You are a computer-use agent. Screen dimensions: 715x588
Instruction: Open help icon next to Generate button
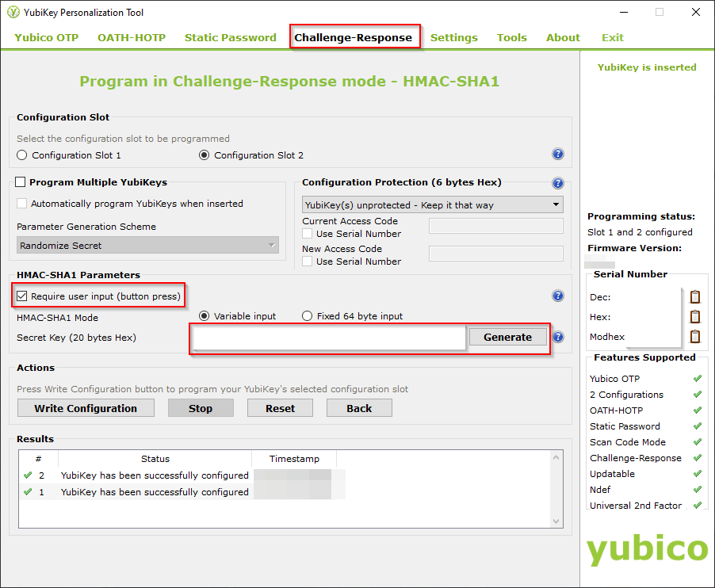coord(558,338)
